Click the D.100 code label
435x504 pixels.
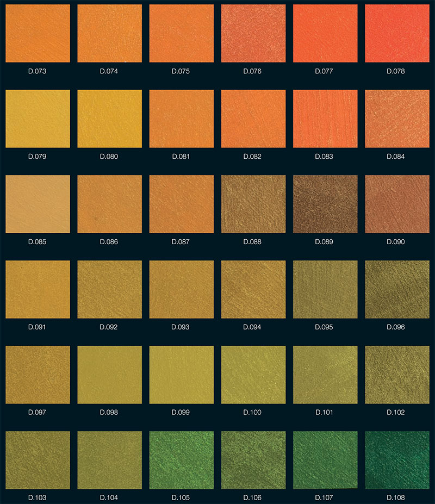click(252, 413)
